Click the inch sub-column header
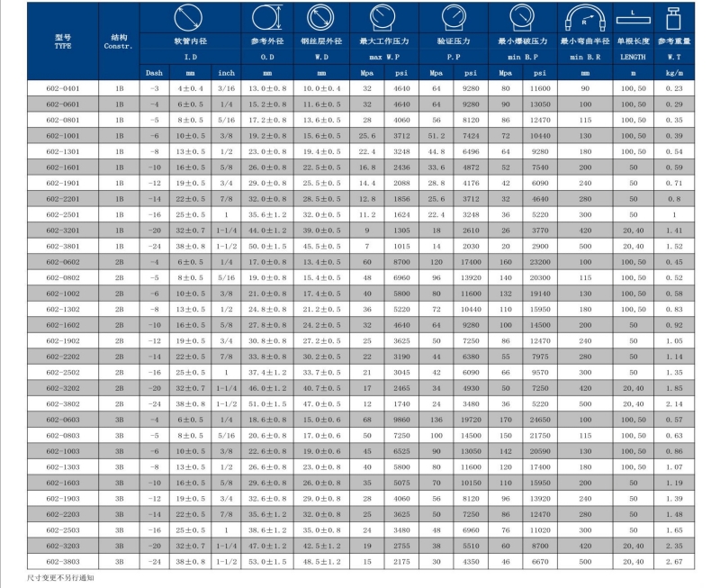The width and height of the screenshot is (720, 588). (227, 73)
